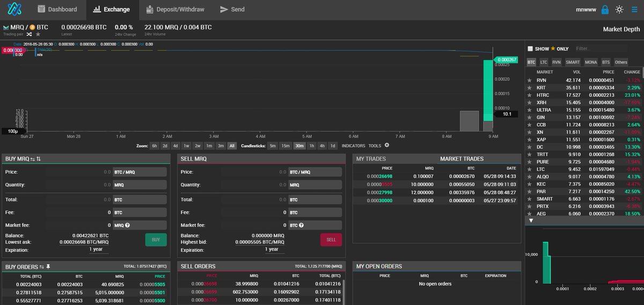Open the hamburger menu in the header
The height and width of the screenshot is (305, 644).
click(635, 10)
